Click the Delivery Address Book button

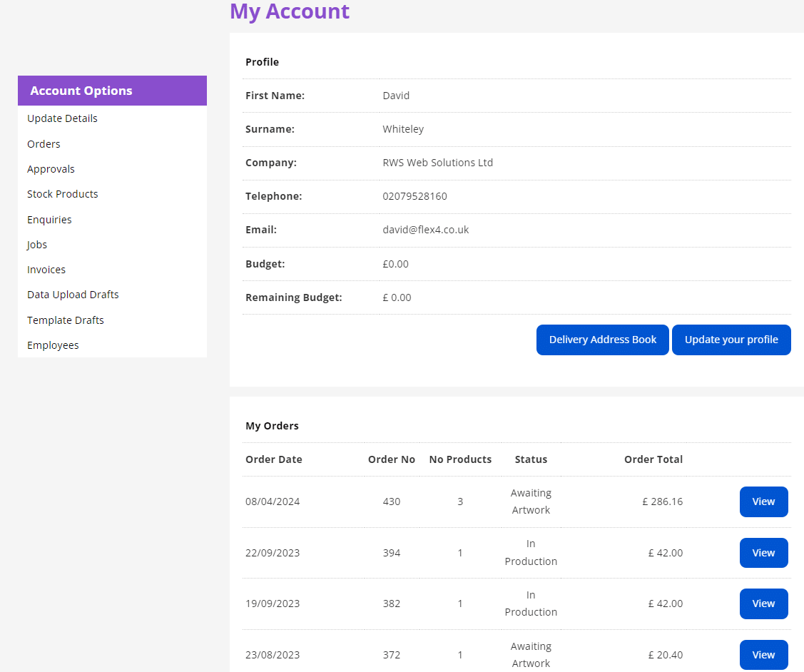(x=602, y=340)
